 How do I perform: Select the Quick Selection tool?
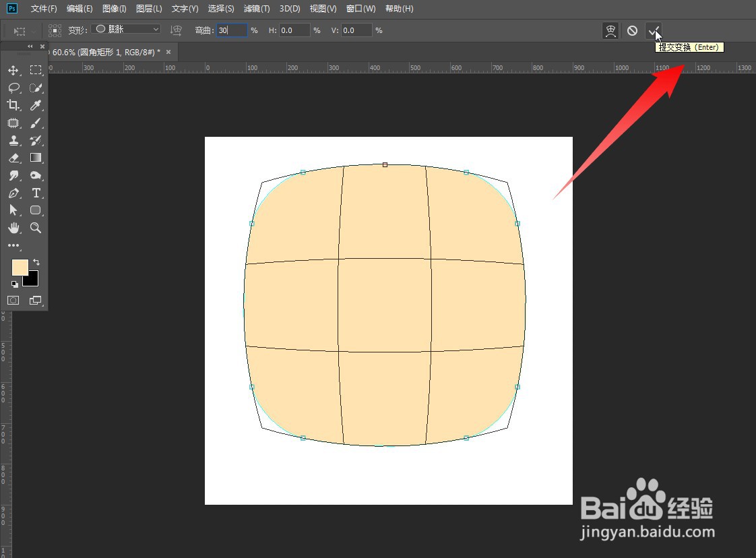pyautogui.click(x=36, y=88)
